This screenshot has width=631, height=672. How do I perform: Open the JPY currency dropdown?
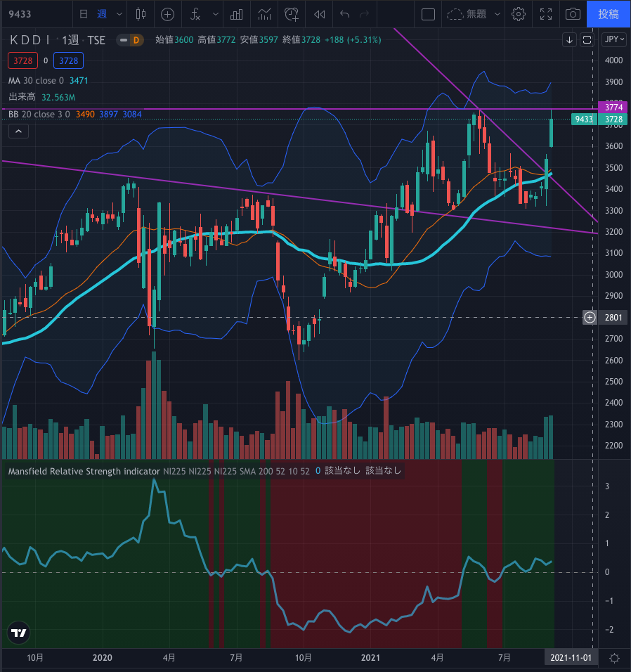(614, 39)
